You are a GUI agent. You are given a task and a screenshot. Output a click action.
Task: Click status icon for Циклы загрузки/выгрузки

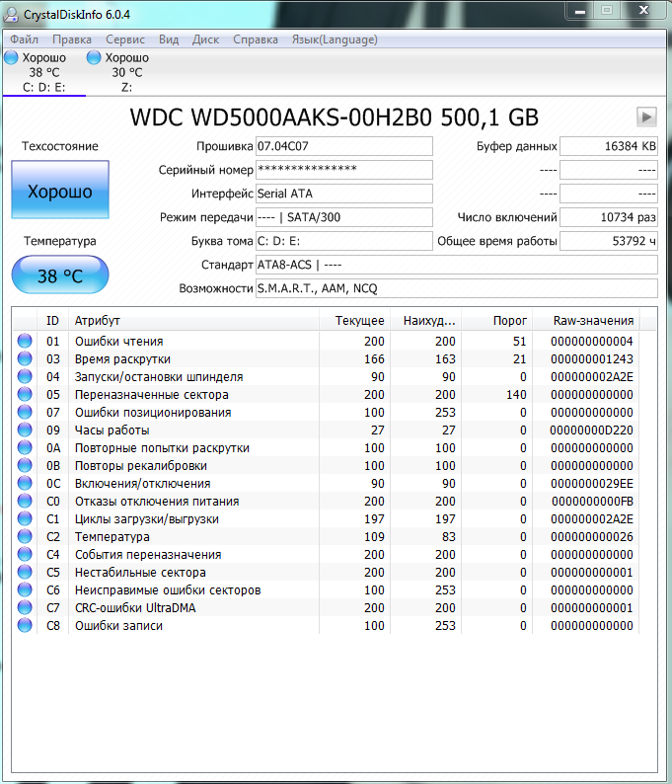tap(25, 518)
